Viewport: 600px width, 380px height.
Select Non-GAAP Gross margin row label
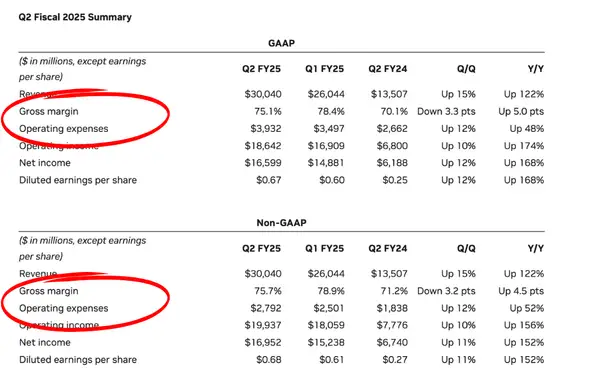pos(49,291)
